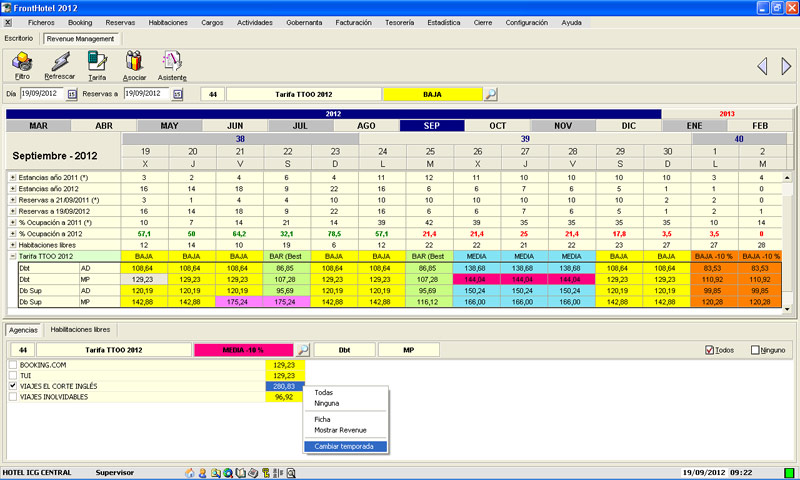Image resolution: width=800 pixels, height=480 pixels.
Task: Click magnifier next to yellow BAJA field
Action: click(490, 94)
